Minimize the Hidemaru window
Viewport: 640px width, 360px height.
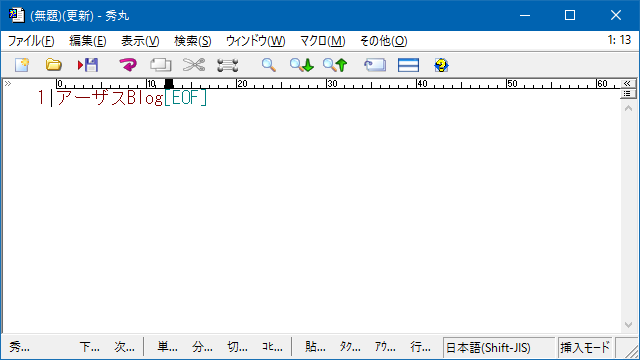[525, 16]
